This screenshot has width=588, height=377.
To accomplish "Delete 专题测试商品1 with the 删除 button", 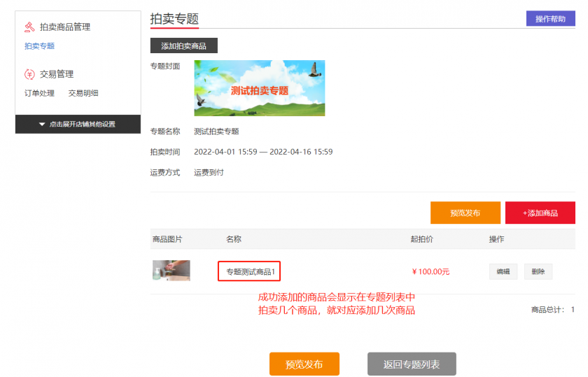I will pyautogui.click(x=538, y=271).
